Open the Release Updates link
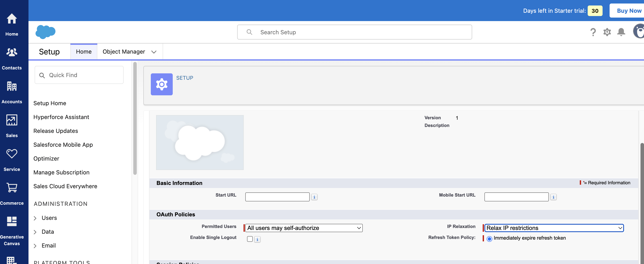This screenshot has height=264, width=644. click(x=56, y=131)
